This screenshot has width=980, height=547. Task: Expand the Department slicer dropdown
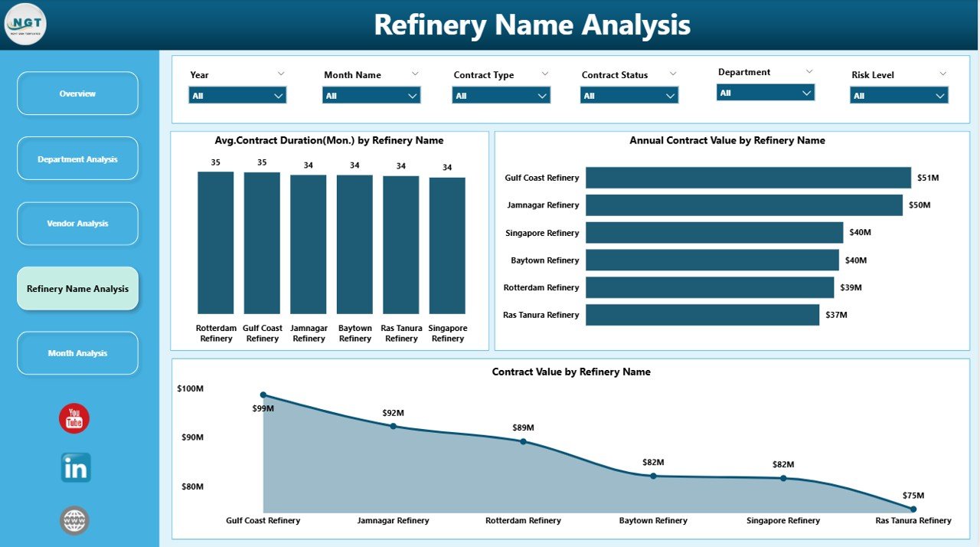click(808, 91)
